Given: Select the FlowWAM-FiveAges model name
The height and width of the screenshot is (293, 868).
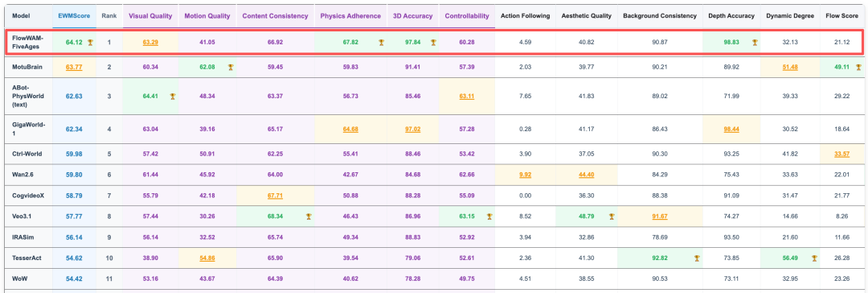Looking at the screenshot, I should click(x=28, y=42).
